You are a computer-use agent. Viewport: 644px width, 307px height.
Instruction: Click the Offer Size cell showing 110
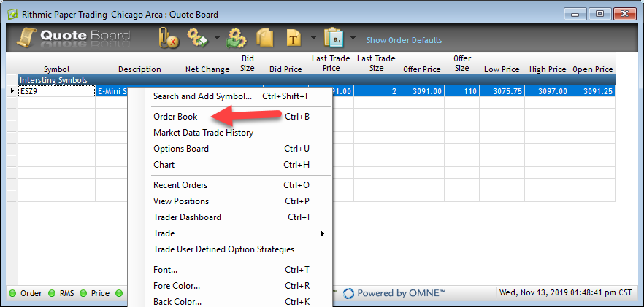[462, 91]
